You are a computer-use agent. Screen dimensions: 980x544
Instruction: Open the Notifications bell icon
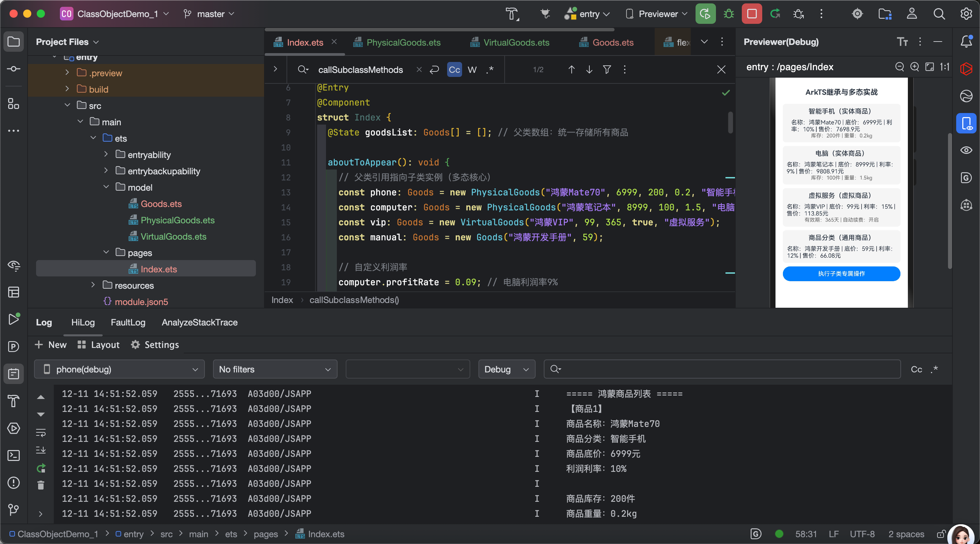point(966,42)
